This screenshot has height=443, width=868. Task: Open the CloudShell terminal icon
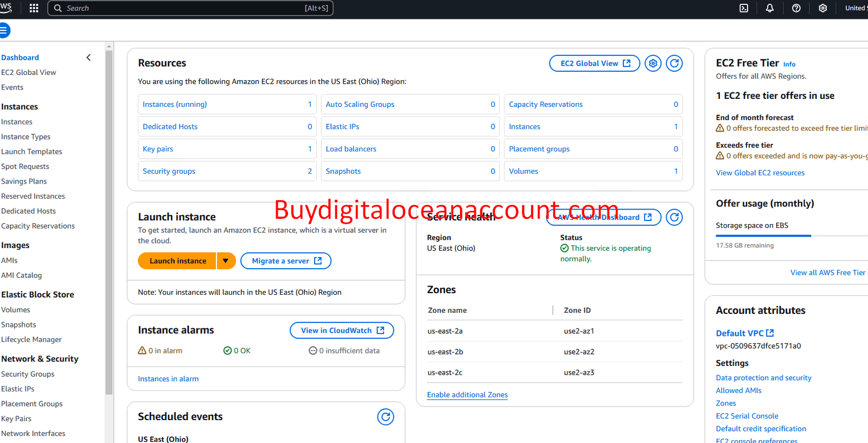click(744, 8)
